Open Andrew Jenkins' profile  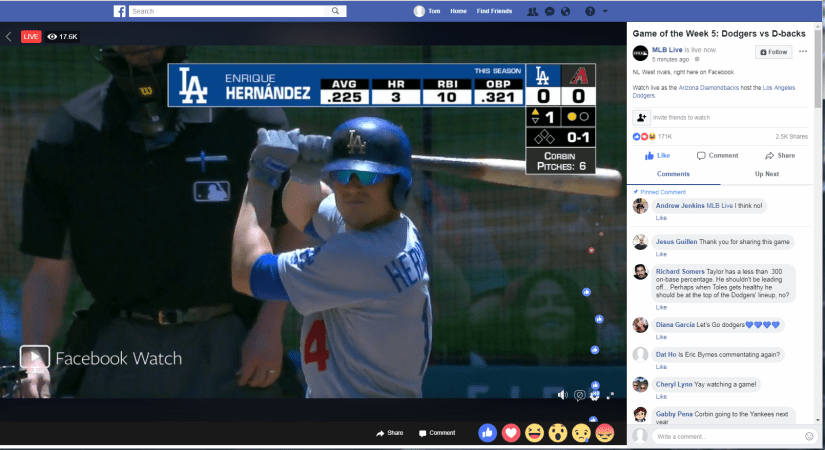[680, 206]
